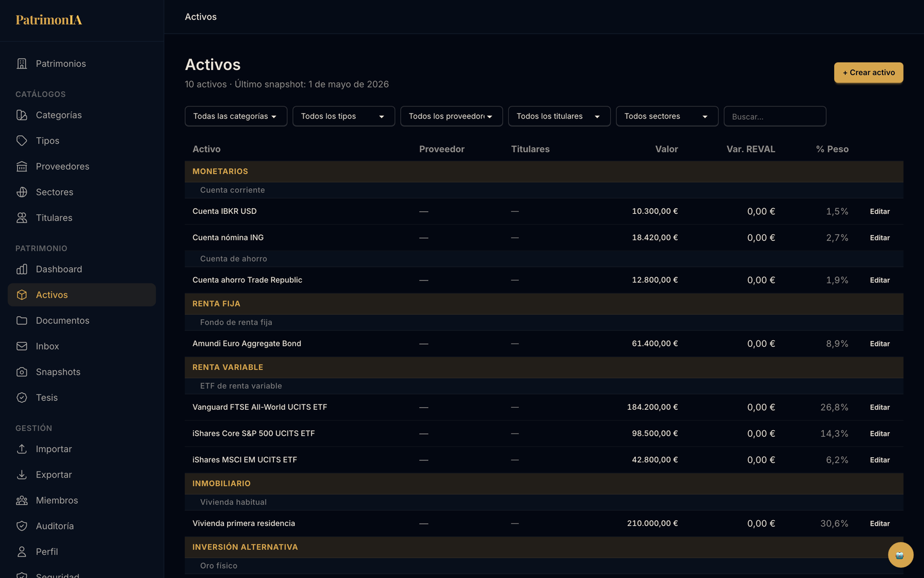The image size is (924, 578).
Task: Go to Patrimonios in sidebar
Action: coord(81,64)
